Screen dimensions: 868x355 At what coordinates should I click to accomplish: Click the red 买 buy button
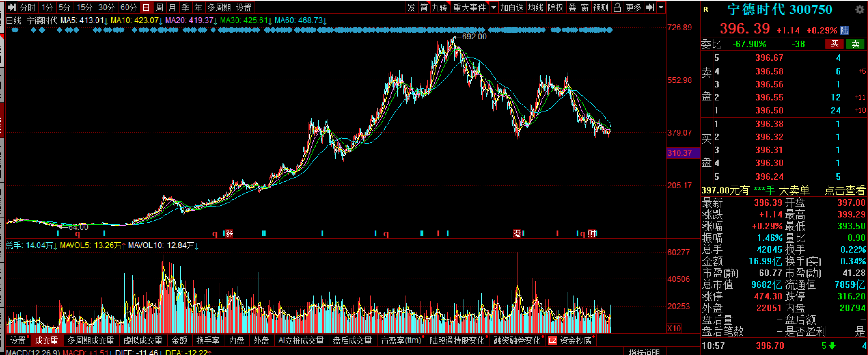point(834,44)
